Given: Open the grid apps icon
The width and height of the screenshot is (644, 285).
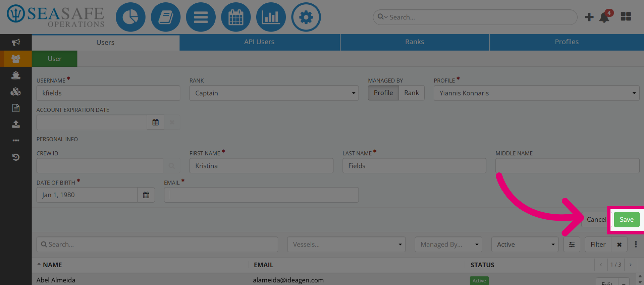Looking at the screenshot, I should pos(626,17).
